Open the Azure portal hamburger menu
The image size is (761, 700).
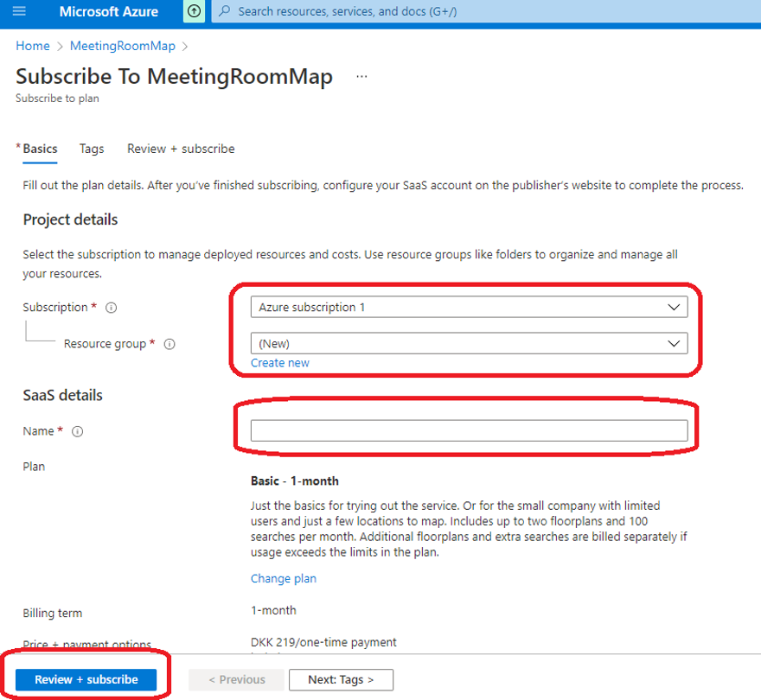point(19,10)
